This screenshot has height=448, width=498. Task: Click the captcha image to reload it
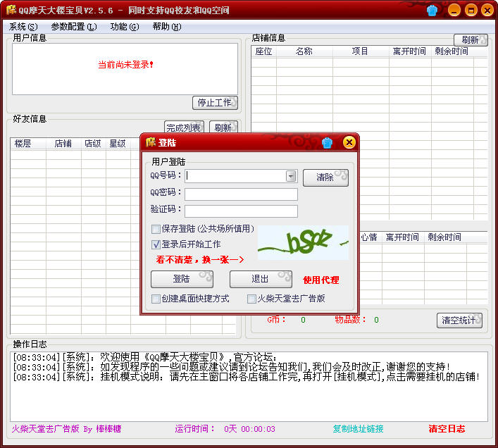click(x=303, y=242)
